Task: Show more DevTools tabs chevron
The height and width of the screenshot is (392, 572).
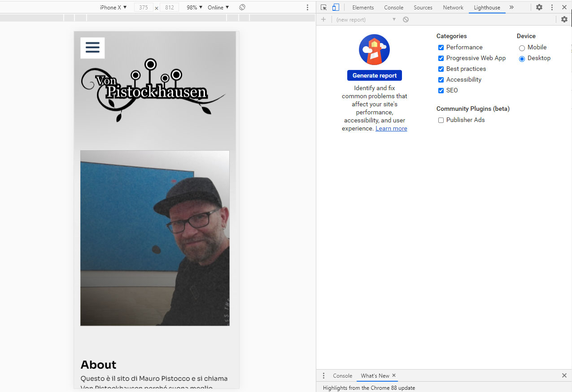Action: point(511,8)
